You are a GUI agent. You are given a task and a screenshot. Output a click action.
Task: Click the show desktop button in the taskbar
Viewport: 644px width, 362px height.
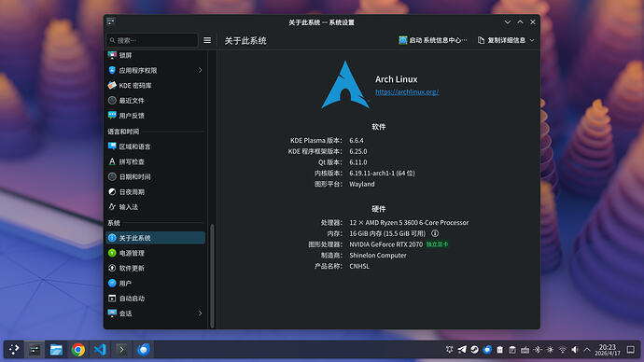(631, 350)
